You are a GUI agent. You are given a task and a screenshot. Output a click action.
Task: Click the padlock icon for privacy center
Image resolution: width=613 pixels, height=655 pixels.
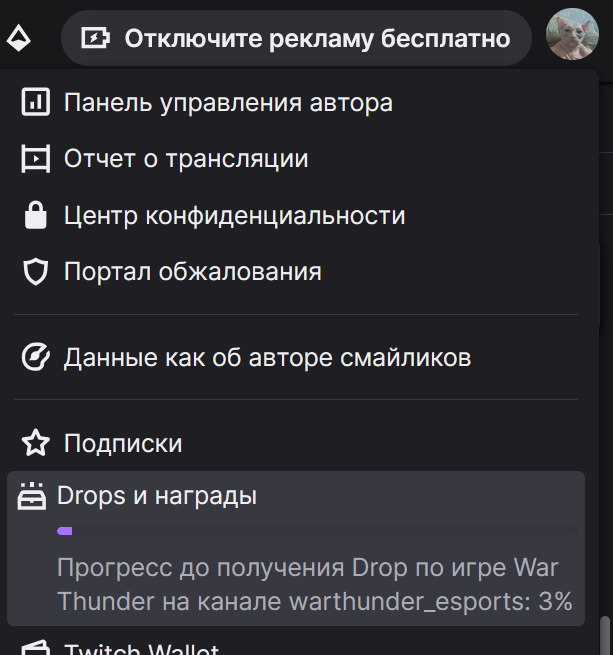[x=36, y=215]
